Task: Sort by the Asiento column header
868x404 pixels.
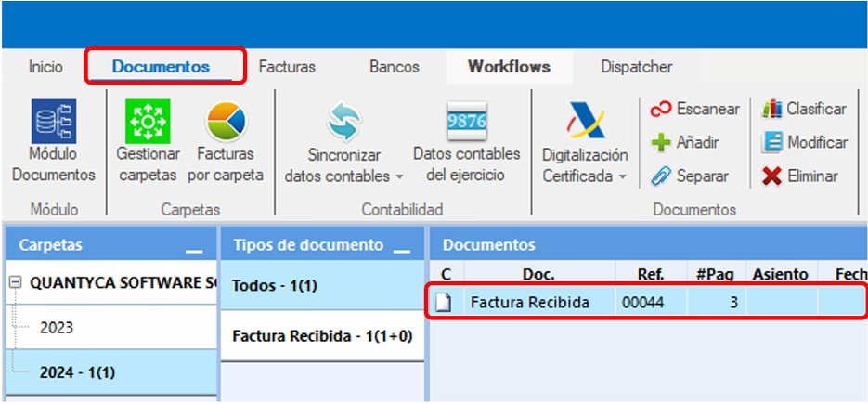Action: tap(781, 274)
